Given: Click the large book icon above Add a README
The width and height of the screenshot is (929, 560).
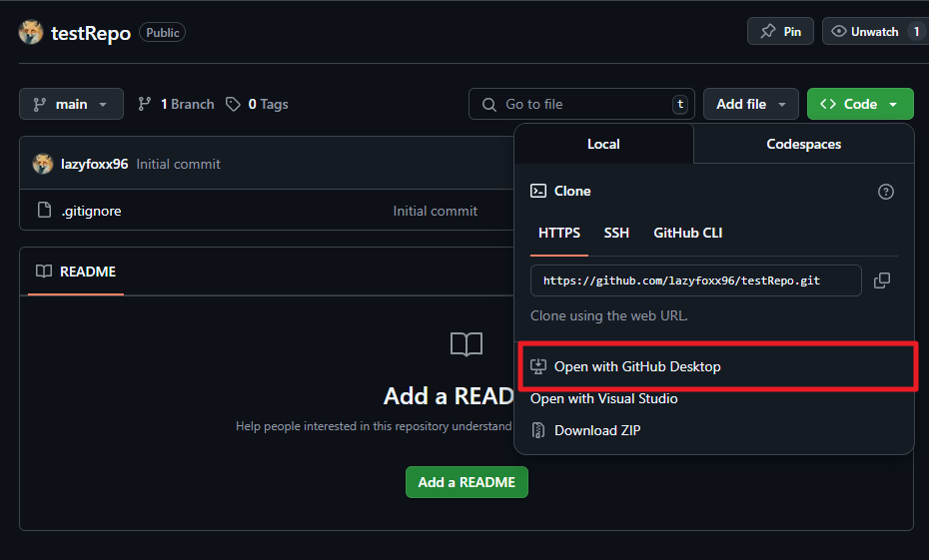Looking at the screenshot, I should coord(466,344).
